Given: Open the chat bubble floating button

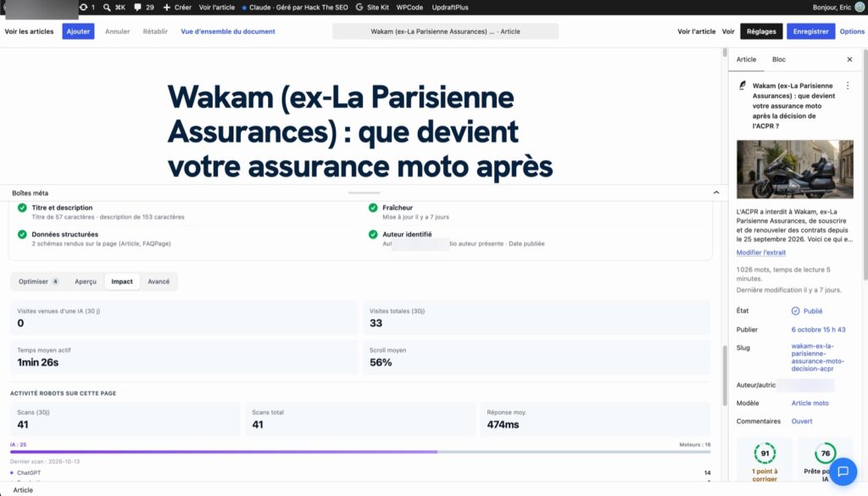Looking at the screenshot, I should pos(843,471).
